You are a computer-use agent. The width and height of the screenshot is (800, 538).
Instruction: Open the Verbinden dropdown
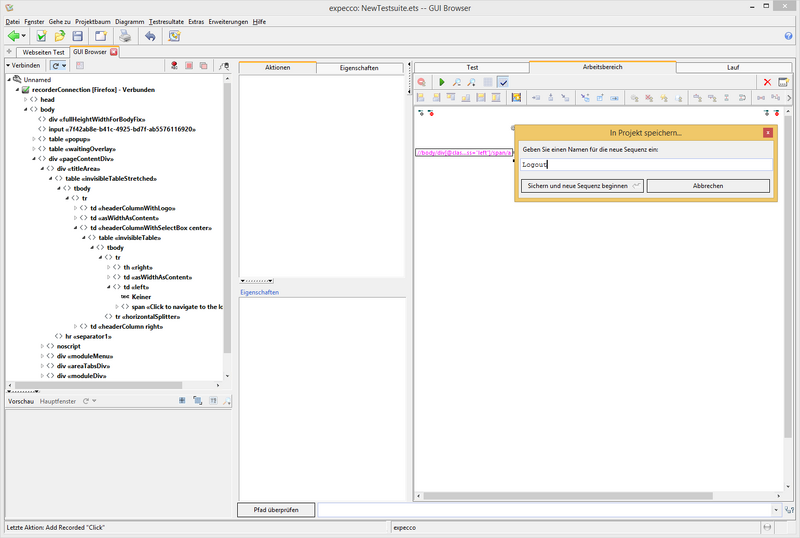pyautogui.click(x=26, y=65)
